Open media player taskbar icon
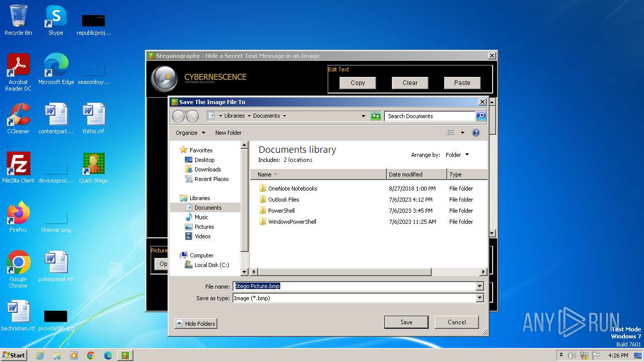 tap(74, 355)
